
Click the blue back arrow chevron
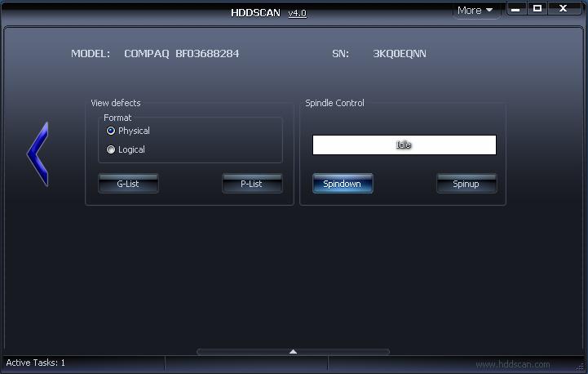(38, 154)
